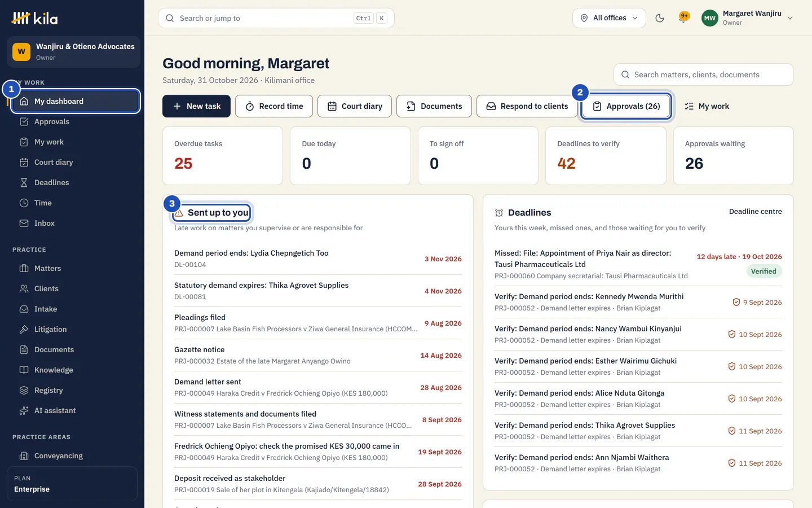Open Deposit received as stakeholder row

pos(318,484)
